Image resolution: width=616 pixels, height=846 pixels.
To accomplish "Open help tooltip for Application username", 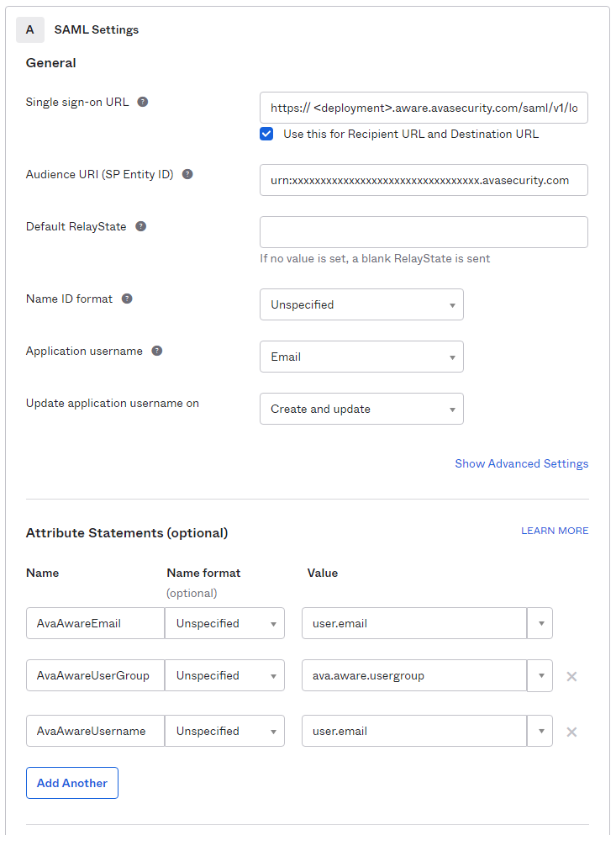I will pos(157,352).
